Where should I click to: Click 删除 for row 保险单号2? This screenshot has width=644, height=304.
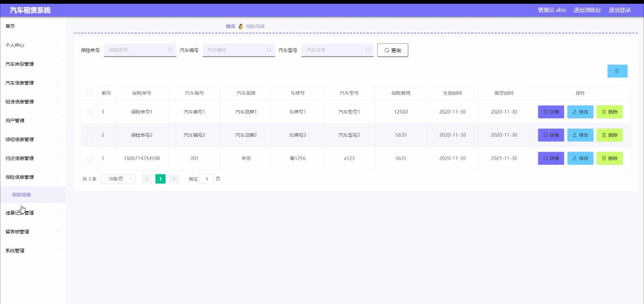(610, 135)
